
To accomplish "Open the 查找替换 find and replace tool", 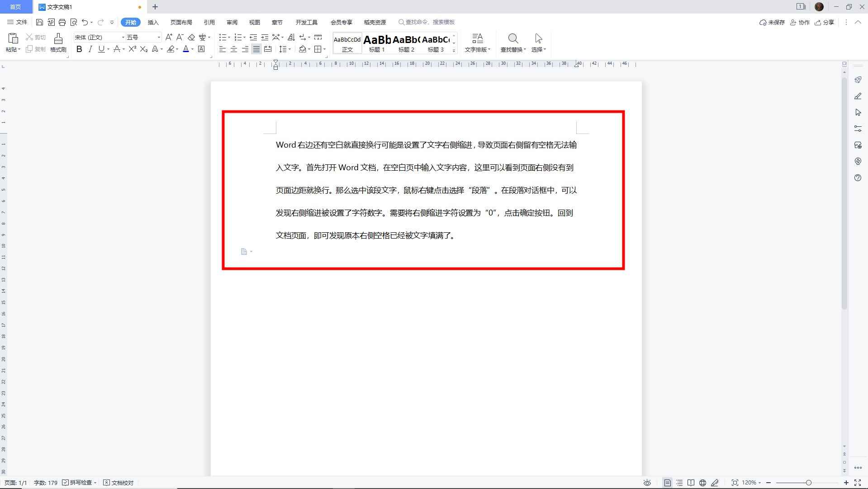I will [513, 43].
